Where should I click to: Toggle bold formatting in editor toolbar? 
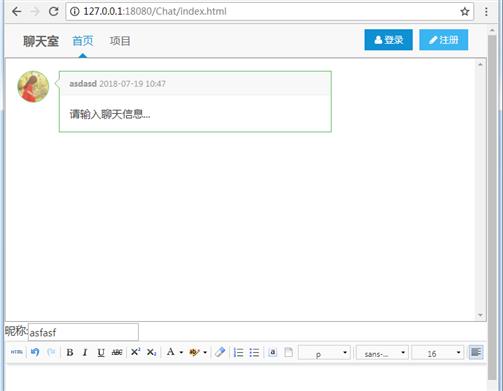pyautogui.click(x=70, y=352)
